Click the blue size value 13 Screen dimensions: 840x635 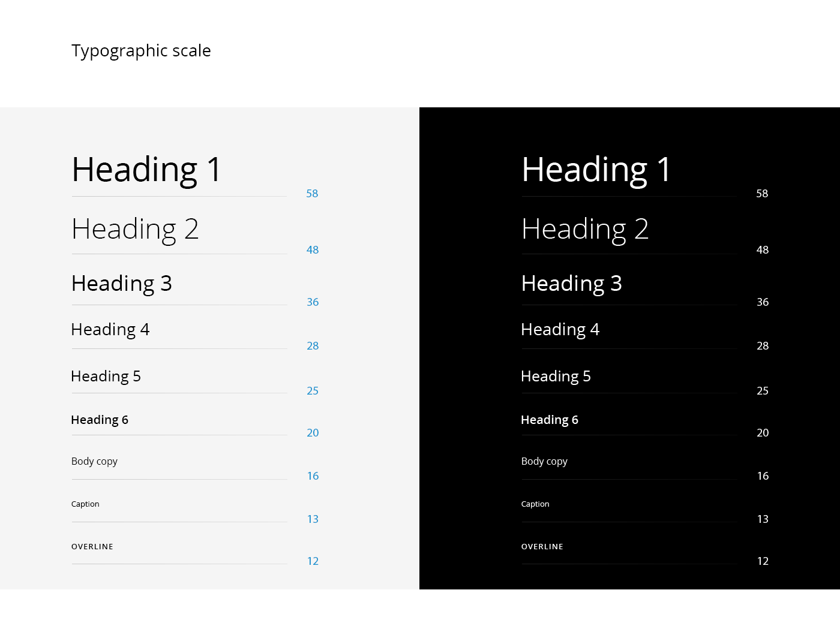tap(313, 519)
